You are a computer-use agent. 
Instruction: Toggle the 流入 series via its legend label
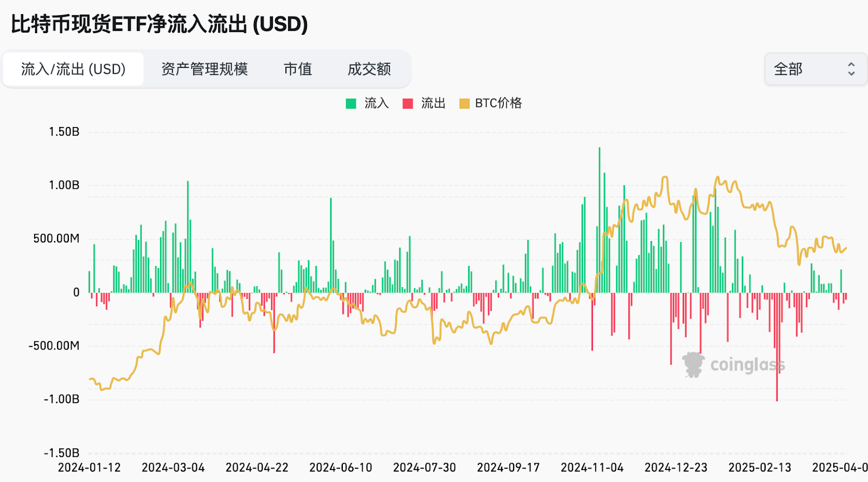pyautogui.click(x=376, y=103)
